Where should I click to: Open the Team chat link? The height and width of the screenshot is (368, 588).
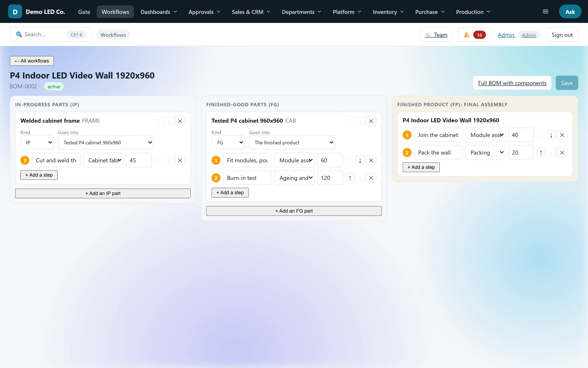(436, 35)
